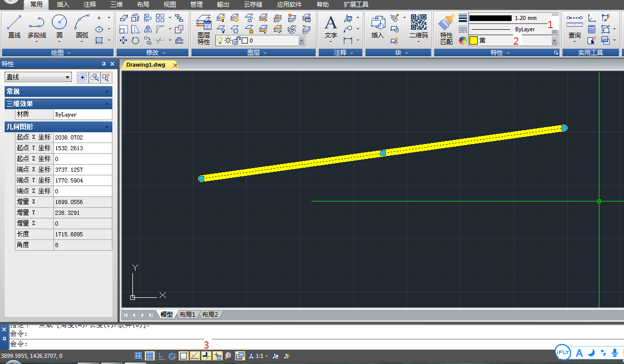
Task: Click the color wheel icon in Properties panel
Action: 463,41
